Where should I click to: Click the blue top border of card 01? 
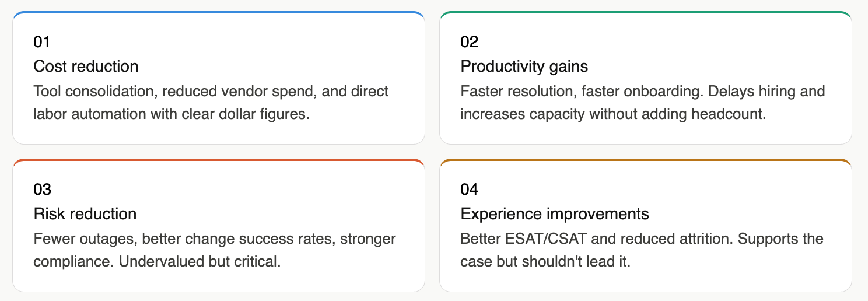pyautogui.click(x=219, y=12)
